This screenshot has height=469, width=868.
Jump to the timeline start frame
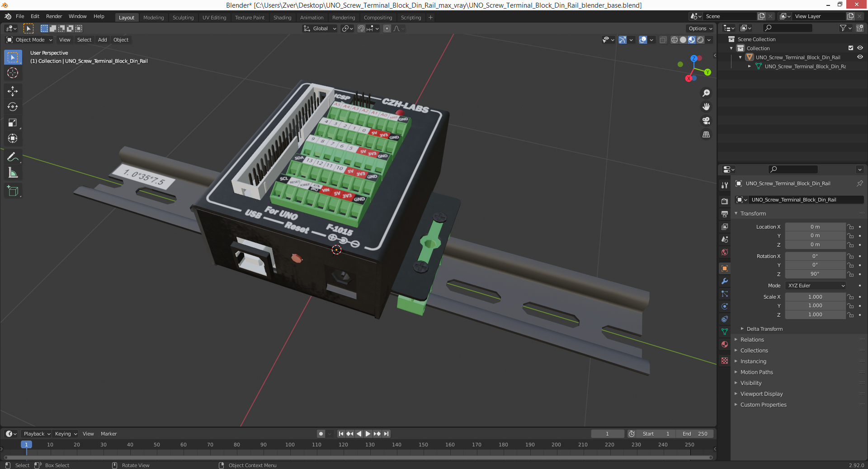[x=341, y=434]
